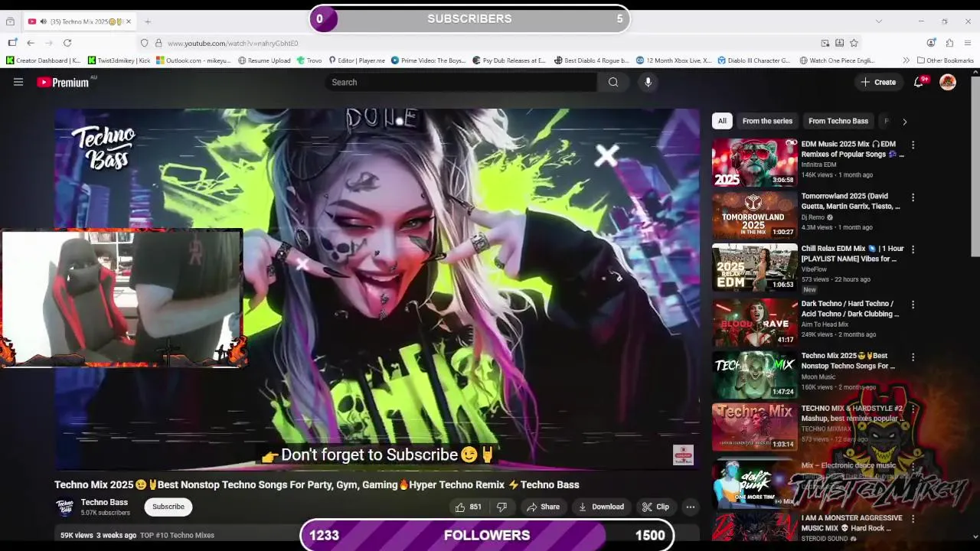Open Aim To Head Mix channel name
The width and height of the screenshot is (980, 551).
click(x=825, y=324)
